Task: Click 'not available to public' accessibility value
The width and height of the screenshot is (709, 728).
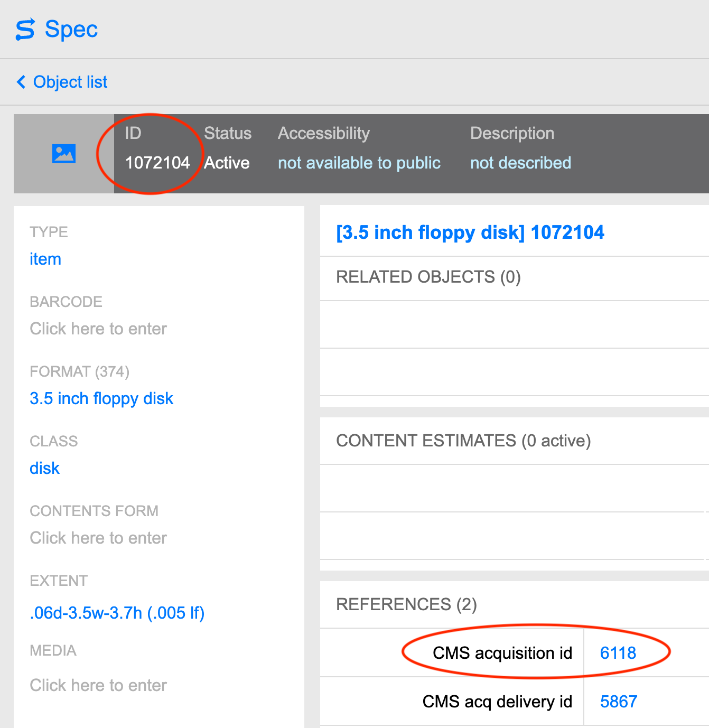Action: pos(359,163)
